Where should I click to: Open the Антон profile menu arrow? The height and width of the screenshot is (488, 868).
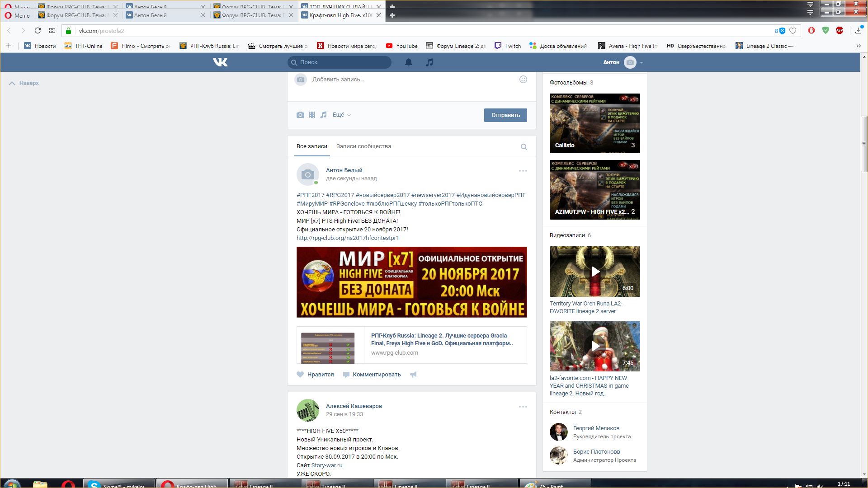pos(642,63)
